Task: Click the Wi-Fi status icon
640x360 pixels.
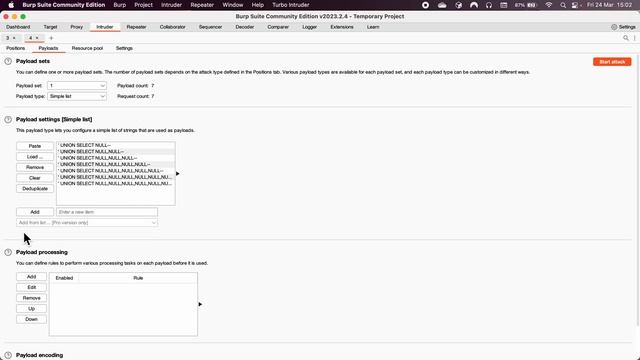Action: pos(549,5)
